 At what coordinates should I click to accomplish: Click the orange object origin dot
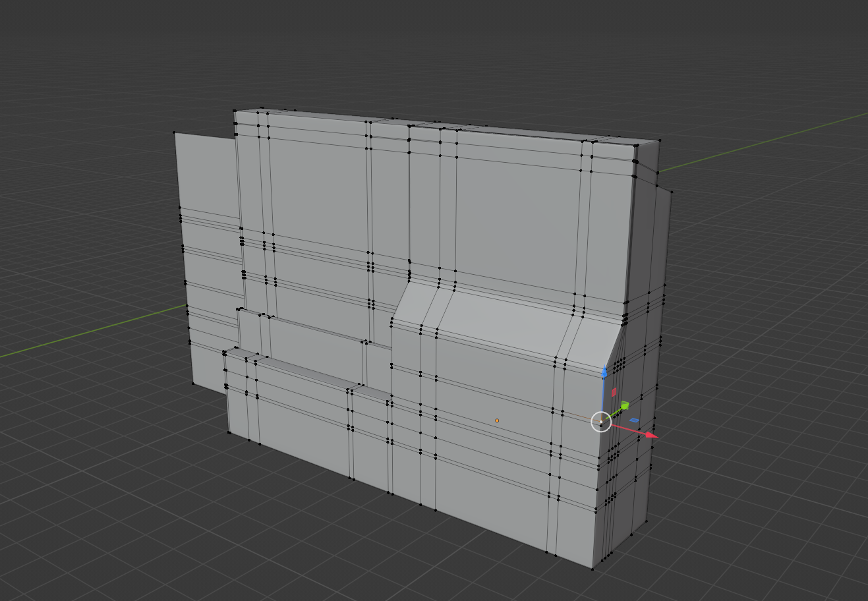[497, 420]
